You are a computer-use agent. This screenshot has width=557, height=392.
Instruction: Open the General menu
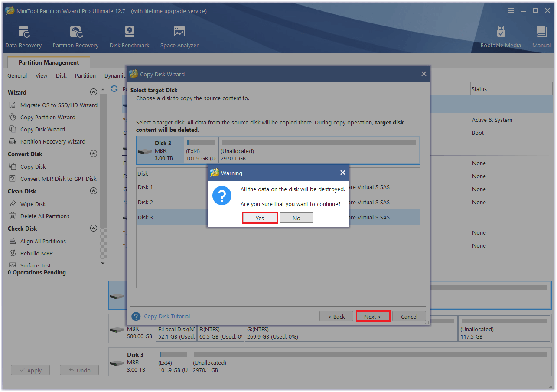click(x=17, y=75)
